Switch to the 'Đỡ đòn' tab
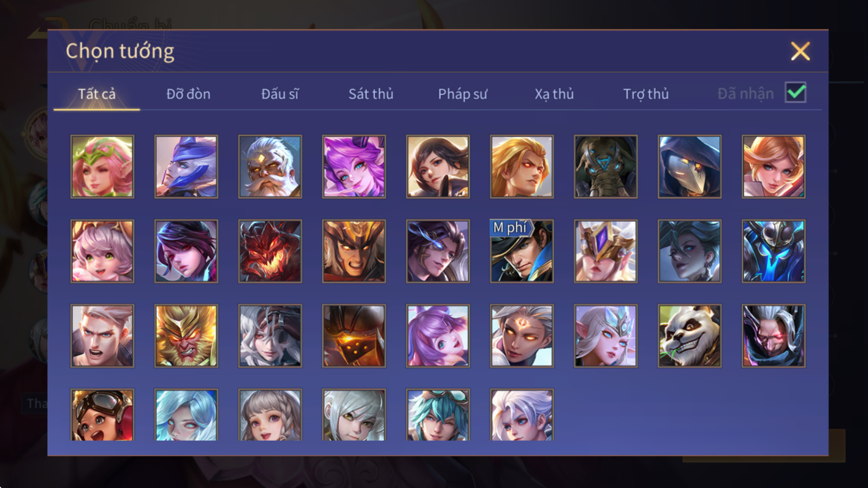 coord(188,94)
